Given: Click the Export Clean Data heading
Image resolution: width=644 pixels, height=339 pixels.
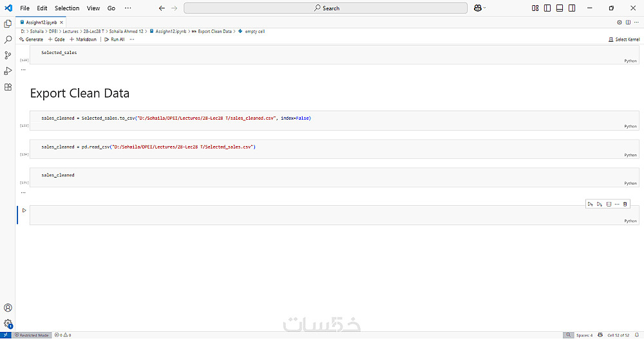Looking at the screenshot, I should click(x=80, y=93).
